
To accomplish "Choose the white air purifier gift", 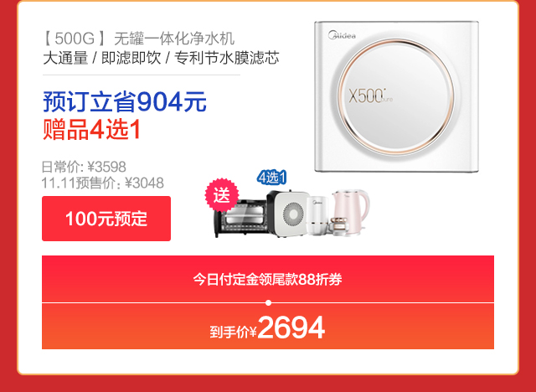I will tap(288, 214).
